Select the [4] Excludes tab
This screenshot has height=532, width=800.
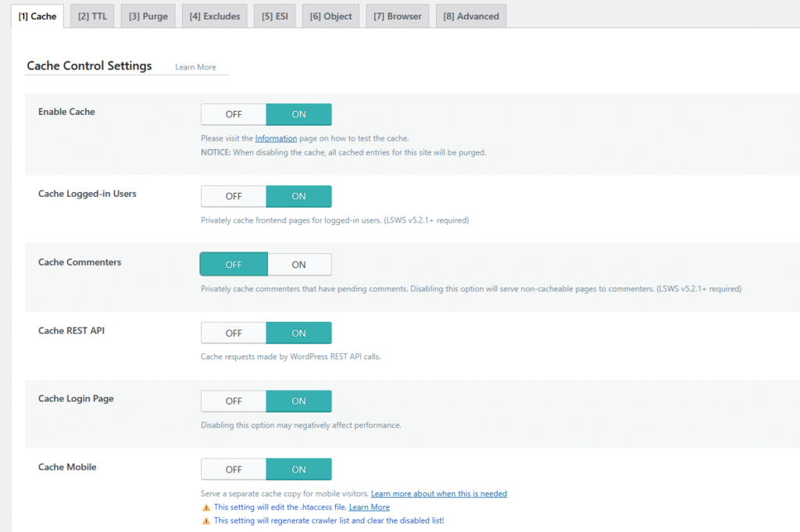click(214, 16)
